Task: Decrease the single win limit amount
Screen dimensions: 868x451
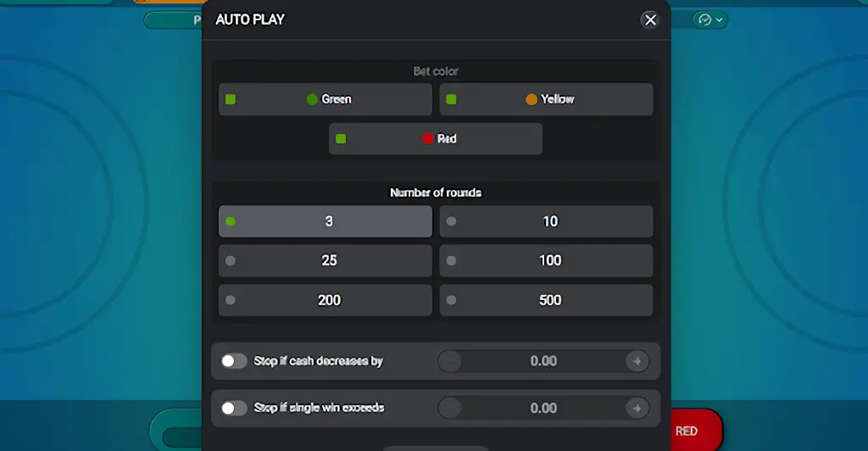Action: click(x=450, y=408)
